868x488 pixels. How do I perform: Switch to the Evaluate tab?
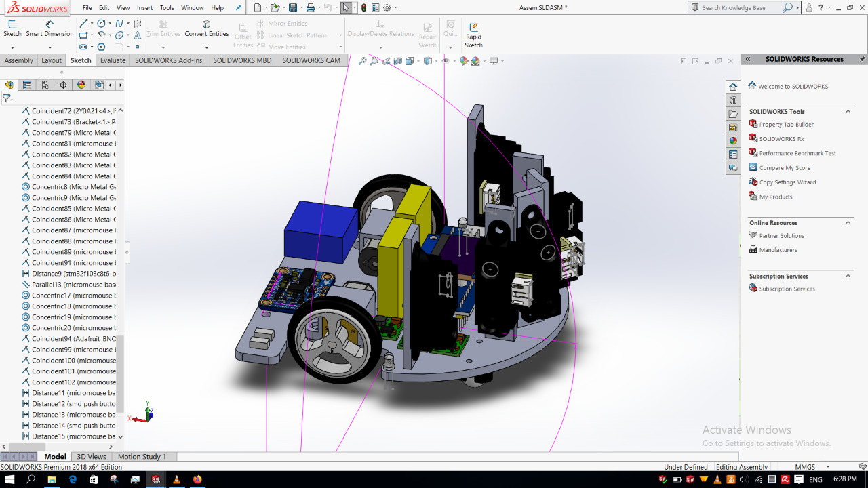coord(113,60)
